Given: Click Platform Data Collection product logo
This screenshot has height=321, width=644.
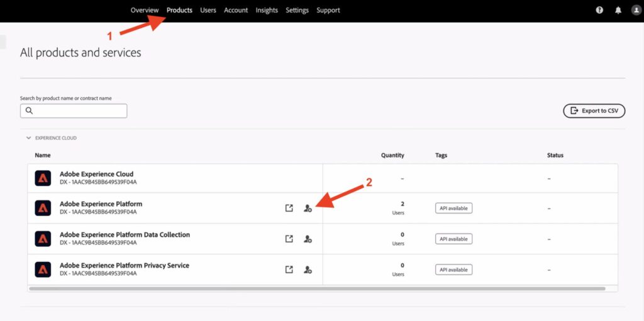Looking at the screenshot, I should tap(43, 239).
